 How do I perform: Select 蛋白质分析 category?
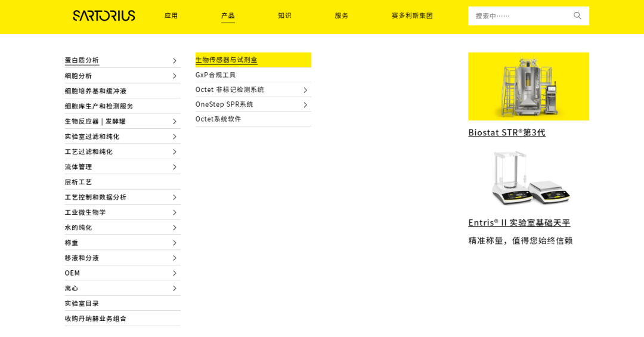pyautogui.click(x=82, y=60)
